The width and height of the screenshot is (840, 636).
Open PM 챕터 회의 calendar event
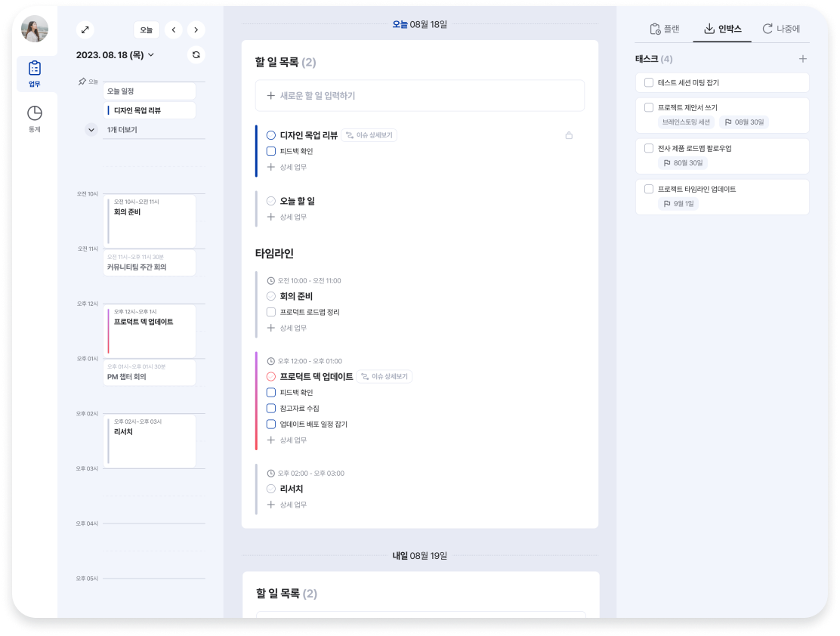pyautogui.click(x=150, y=372)
